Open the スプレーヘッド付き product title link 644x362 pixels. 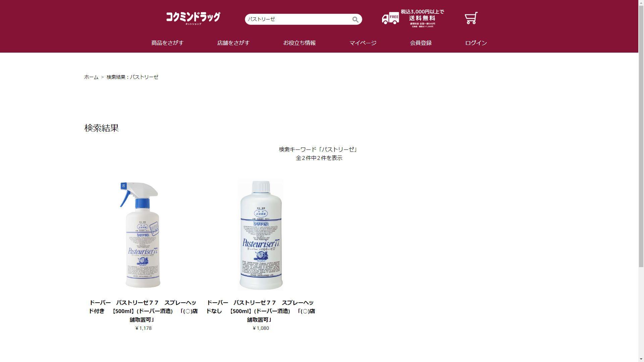click(143, 311)
